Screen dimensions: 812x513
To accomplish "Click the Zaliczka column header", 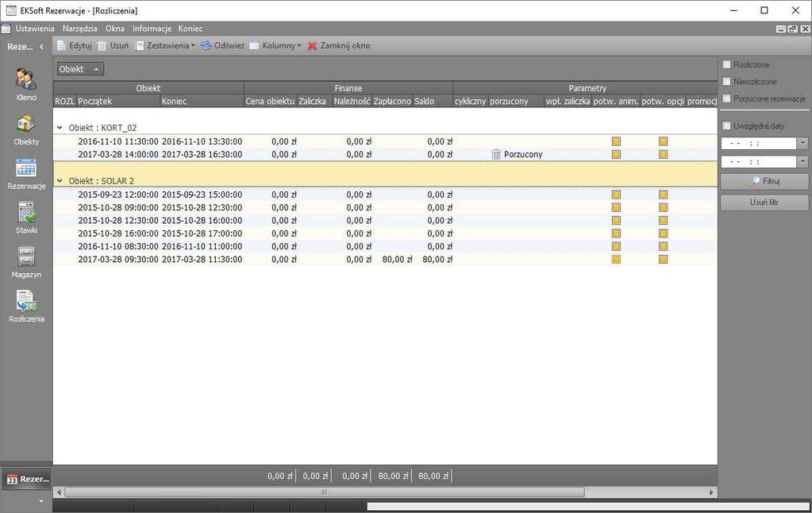I will click(314, 101).
